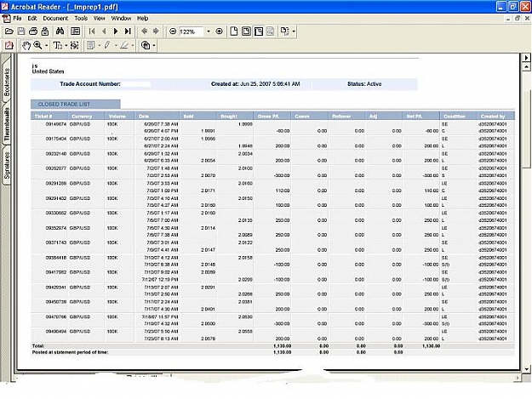The height and width of the screenshot is (399, 532).
Task: Open the File menu
Action: [17, 19]
